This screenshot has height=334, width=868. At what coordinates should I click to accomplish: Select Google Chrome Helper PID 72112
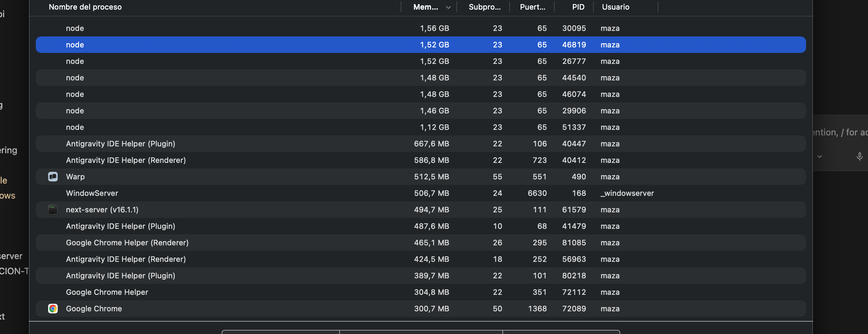pyautogui.click(x=421, y=292)
